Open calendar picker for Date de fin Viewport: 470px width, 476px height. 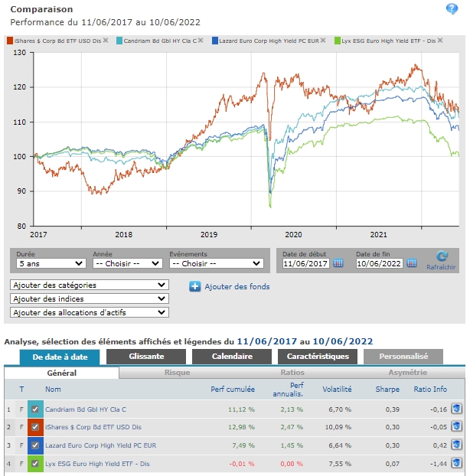[x=412, y=264]
